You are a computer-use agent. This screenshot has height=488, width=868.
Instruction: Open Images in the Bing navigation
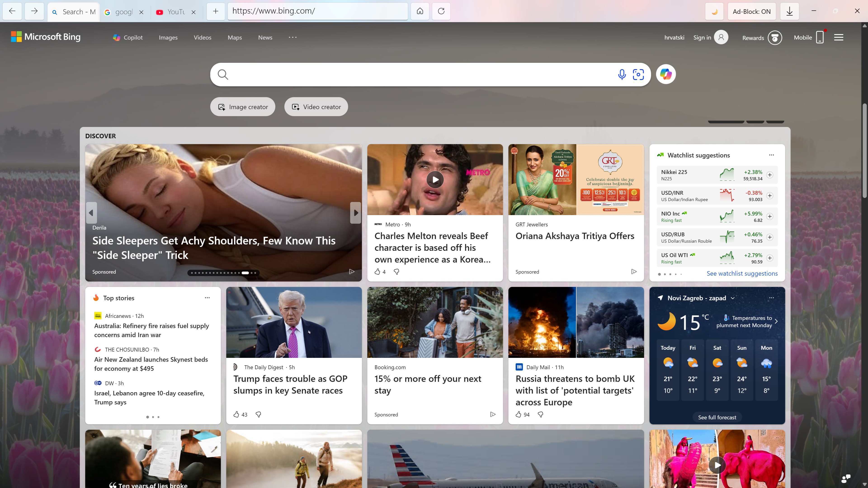click(x=168, y=37)
